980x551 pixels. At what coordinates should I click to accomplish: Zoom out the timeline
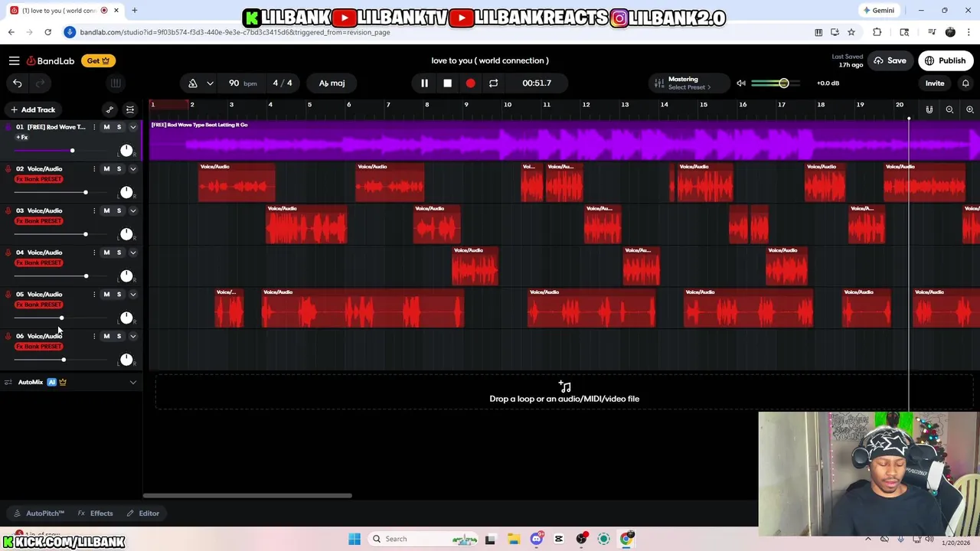click(949, 109)
